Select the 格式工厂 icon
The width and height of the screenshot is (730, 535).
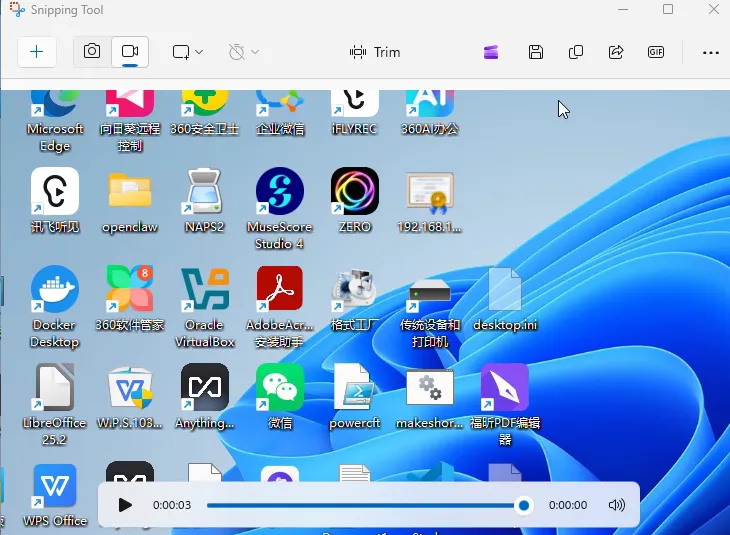tap(355, 298)
